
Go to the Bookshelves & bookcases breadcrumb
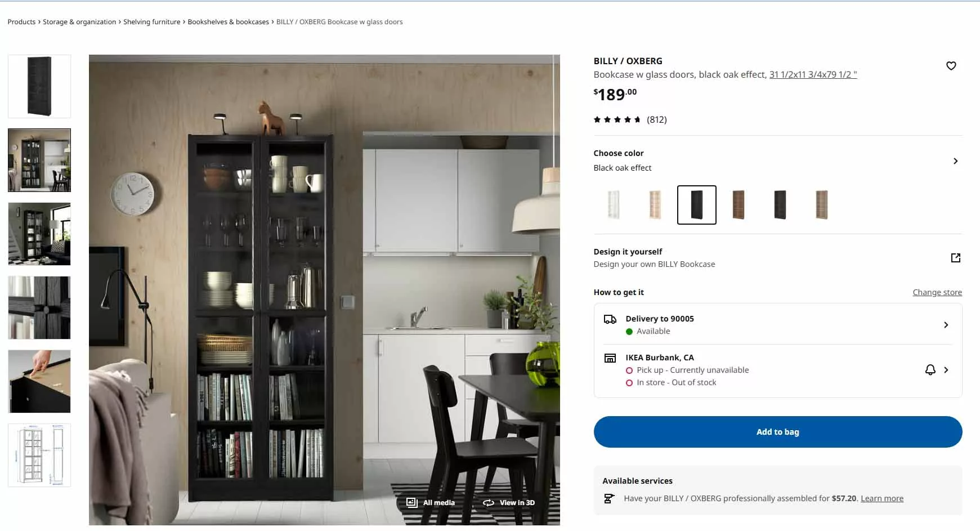tap(228, 22)
